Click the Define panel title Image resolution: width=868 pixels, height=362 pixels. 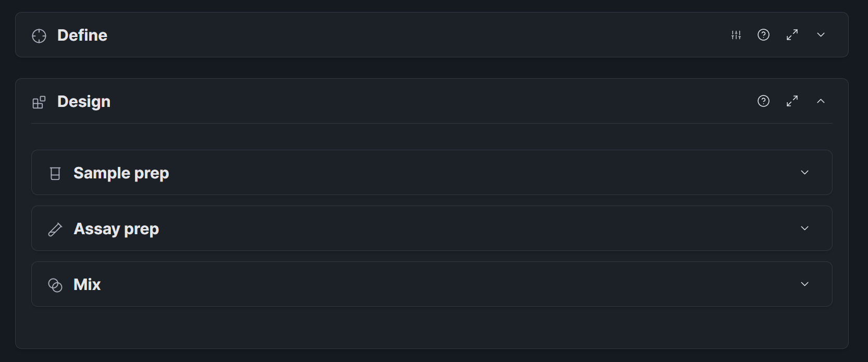click(x=82, y=35)
